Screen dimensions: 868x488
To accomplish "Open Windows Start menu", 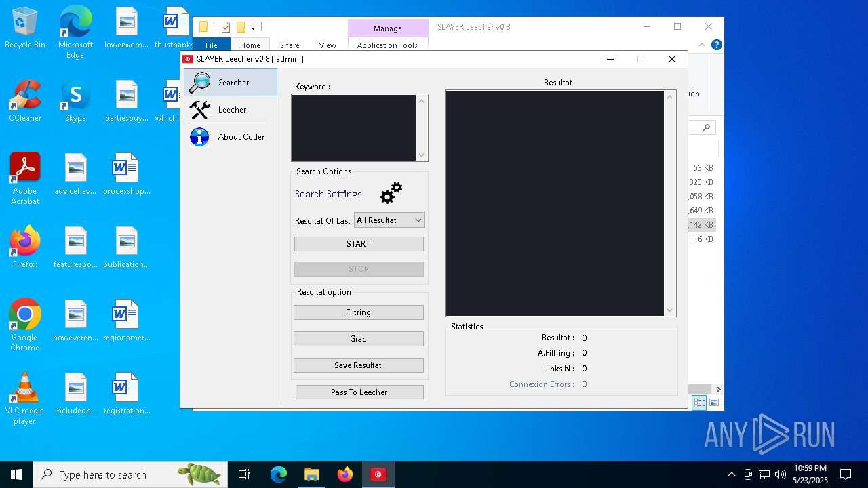I will click(16, 474).
